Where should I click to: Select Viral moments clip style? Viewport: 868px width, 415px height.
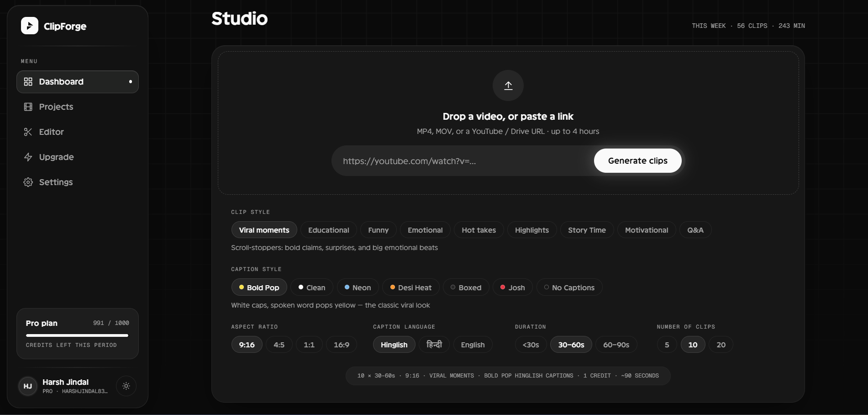[264, 230]
